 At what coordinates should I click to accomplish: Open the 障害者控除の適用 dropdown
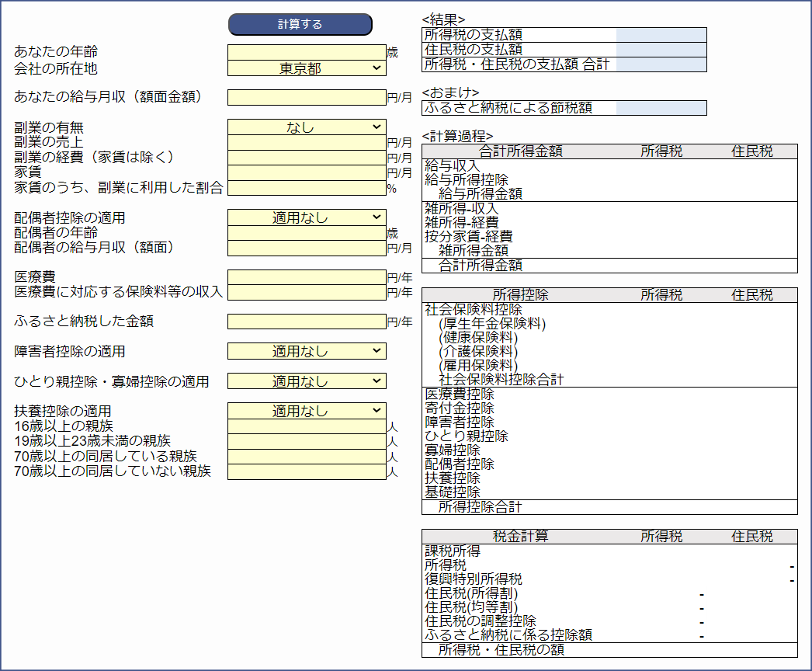click(307, 351)
